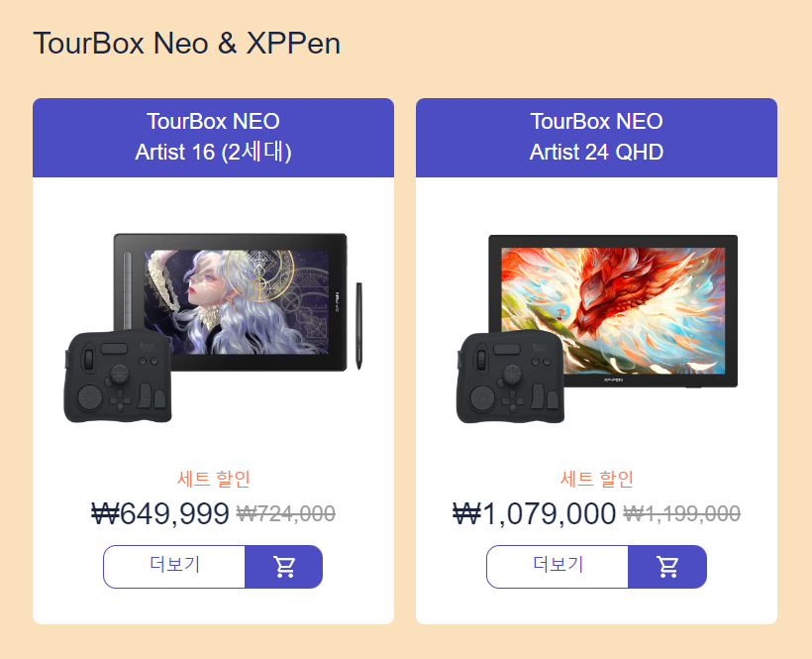Click 더보기 button for Artist 16 bundle
Viewport: 812px width, 659px height.
174,566
